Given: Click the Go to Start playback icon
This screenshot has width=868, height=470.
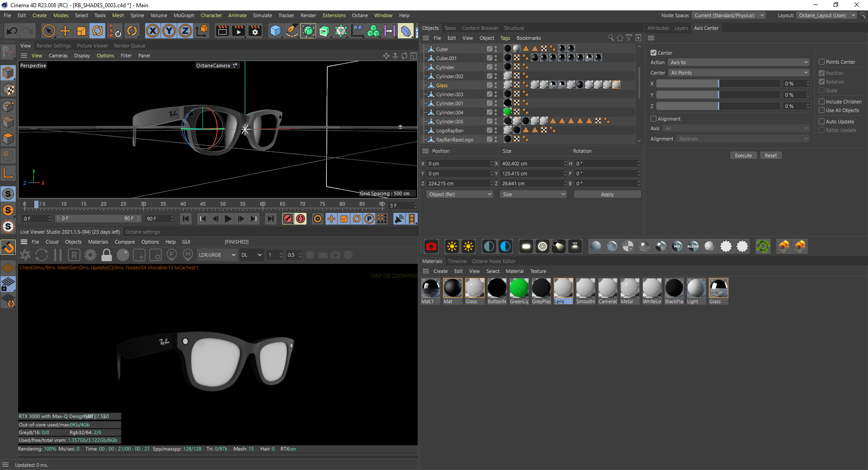Looking at the screenshot, I should [185, 219].
